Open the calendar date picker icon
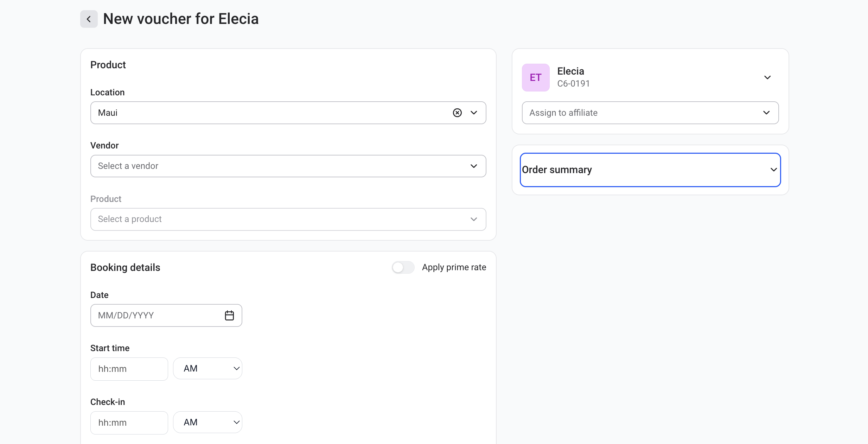Image resolution: width=868 pixels, height=444 pixels. pyautogui.click(x=229, y=315)
